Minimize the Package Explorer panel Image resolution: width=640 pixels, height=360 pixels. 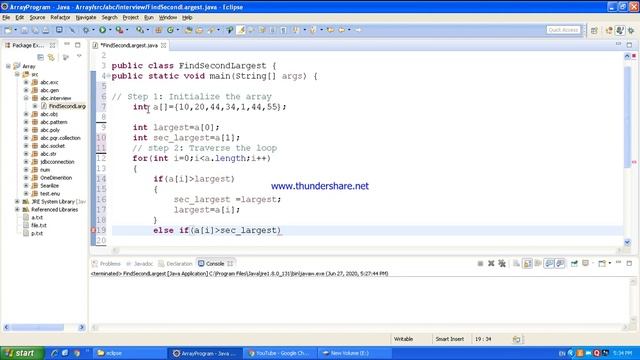[67, 44]
